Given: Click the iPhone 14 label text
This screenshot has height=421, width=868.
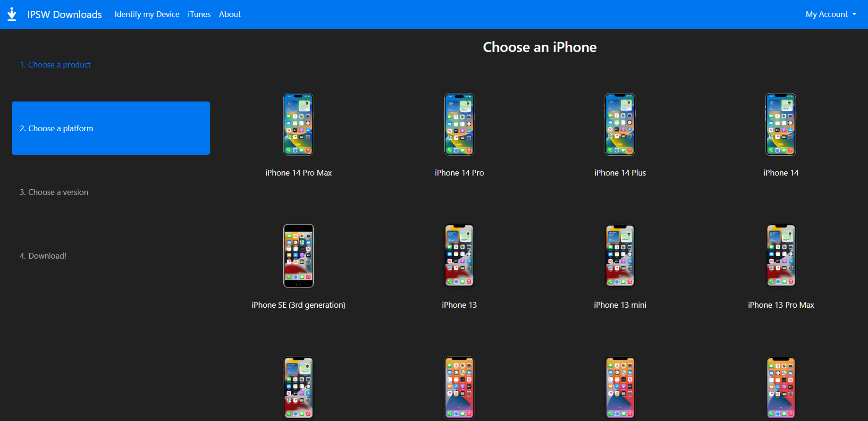Looking at the screenshot, I should click(781, 173).
